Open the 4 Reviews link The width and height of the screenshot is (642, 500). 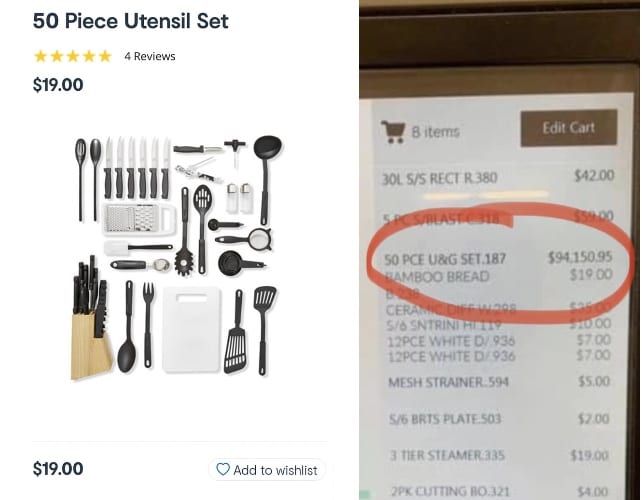(x=150, y=57)
